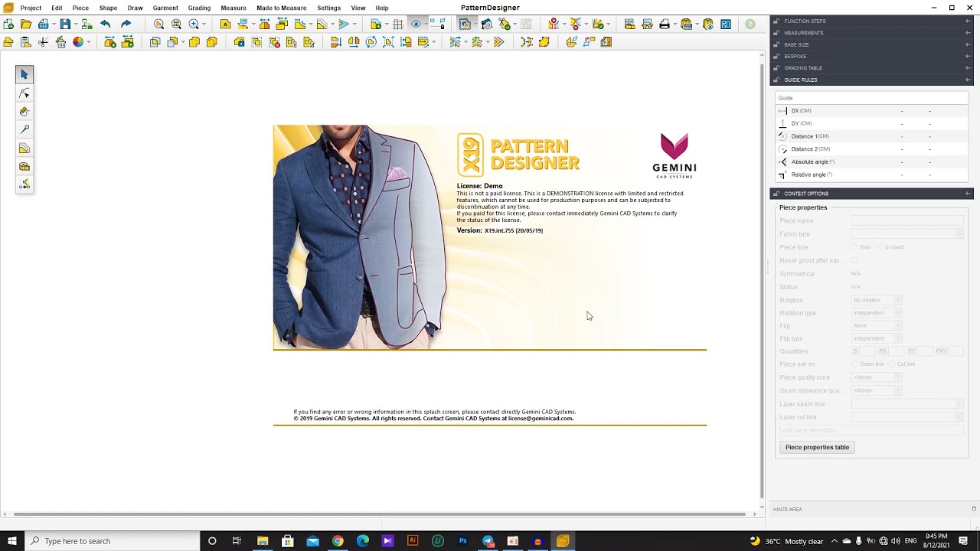Expand the BESPOKE panel arrow
The width and height of the screenshot is (980, 551).
(x=968, y=56)
